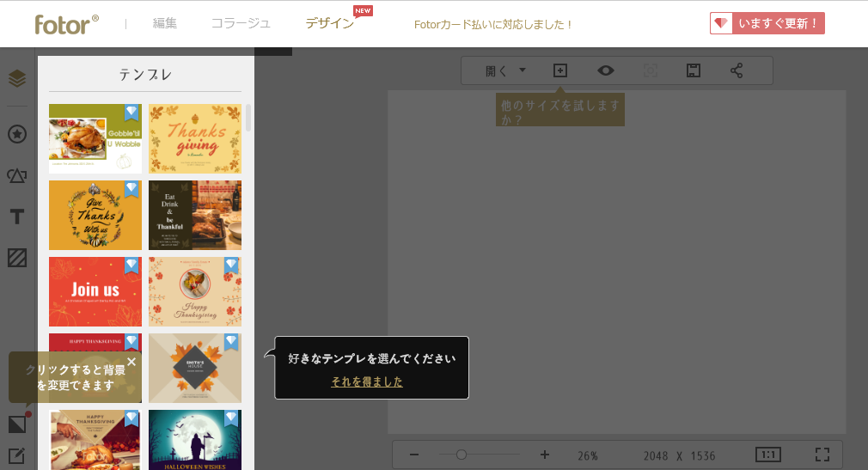868x470 pixels.
Task: Click the 開く open button
Action: tap(496, 70)
